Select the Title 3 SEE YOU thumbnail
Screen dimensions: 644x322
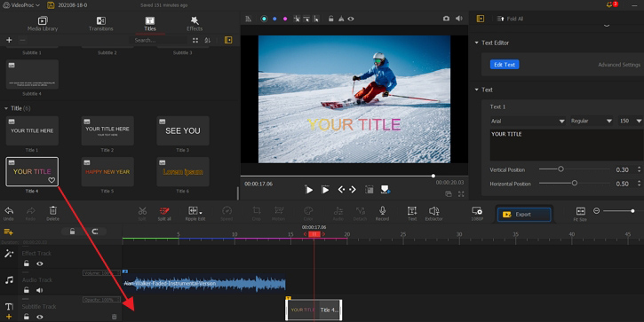point(183,131)
